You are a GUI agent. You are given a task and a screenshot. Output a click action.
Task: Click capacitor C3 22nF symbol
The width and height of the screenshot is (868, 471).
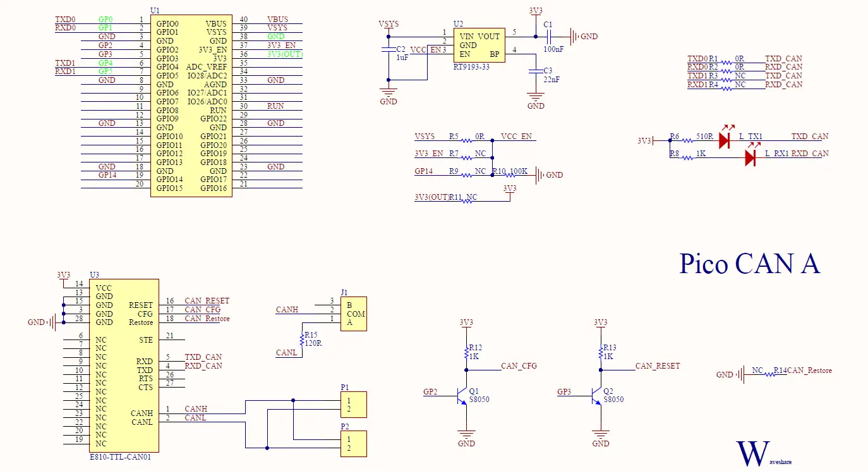pos(535,71)
